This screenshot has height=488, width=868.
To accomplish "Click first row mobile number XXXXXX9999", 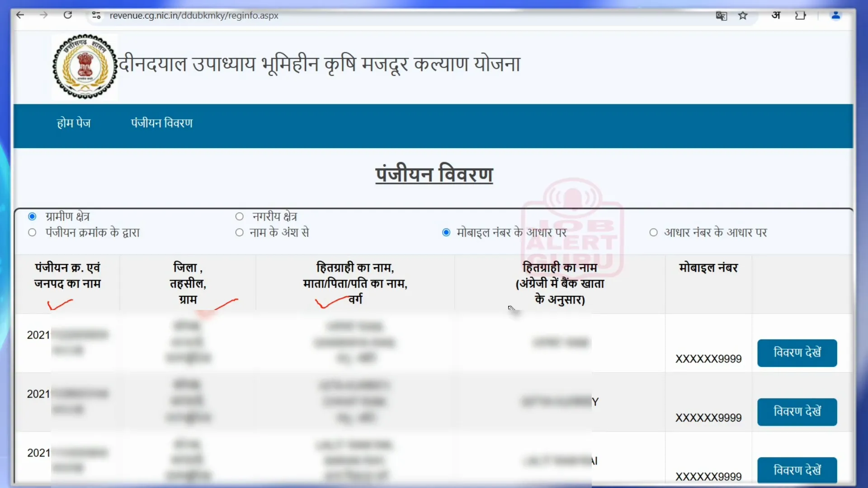I will pyautogui.click(x=708, y=359).
